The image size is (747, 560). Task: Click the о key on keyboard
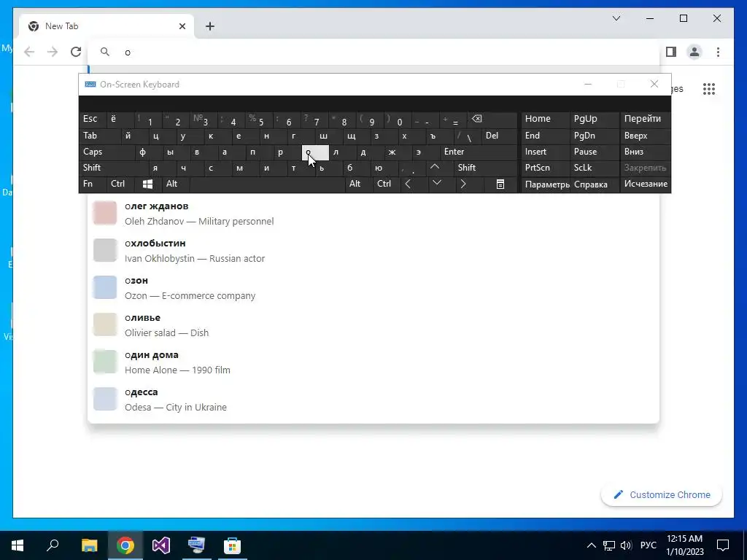[x=315, y=152]
